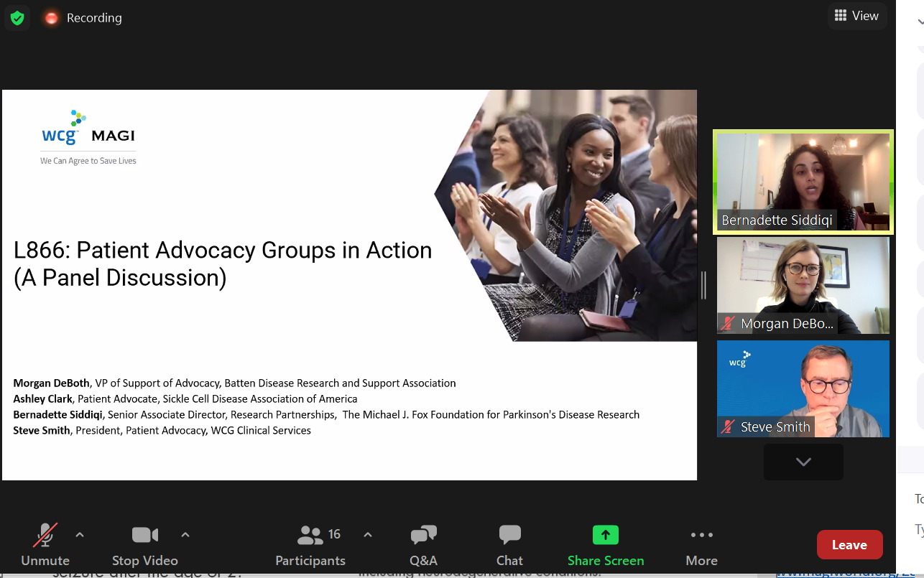
Task: Open the Q&A window
Action: pyautogui.click(x=423, y=545)
